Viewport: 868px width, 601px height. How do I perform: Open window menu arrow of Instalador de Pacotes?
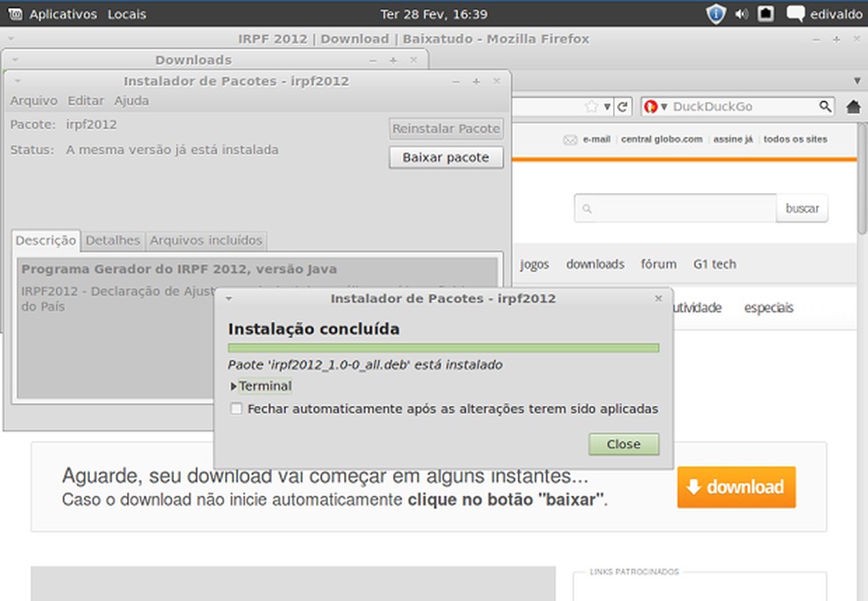click(x=18, y=81)
